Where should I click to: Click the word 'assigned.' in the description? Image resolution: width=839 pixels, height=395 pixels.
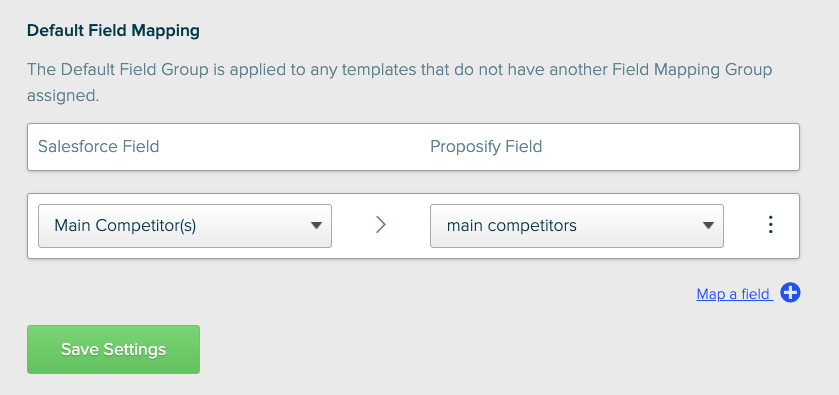63,96
